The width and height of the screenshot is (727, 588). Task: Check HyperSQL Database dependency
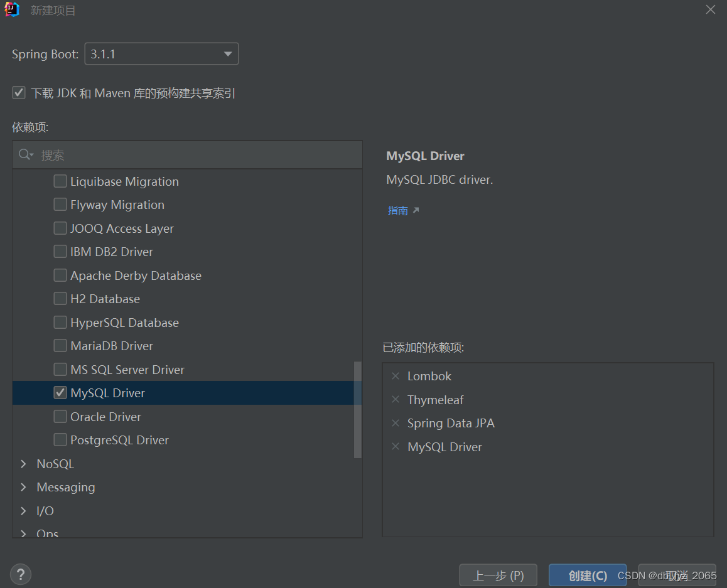click(x=60, y=322)
